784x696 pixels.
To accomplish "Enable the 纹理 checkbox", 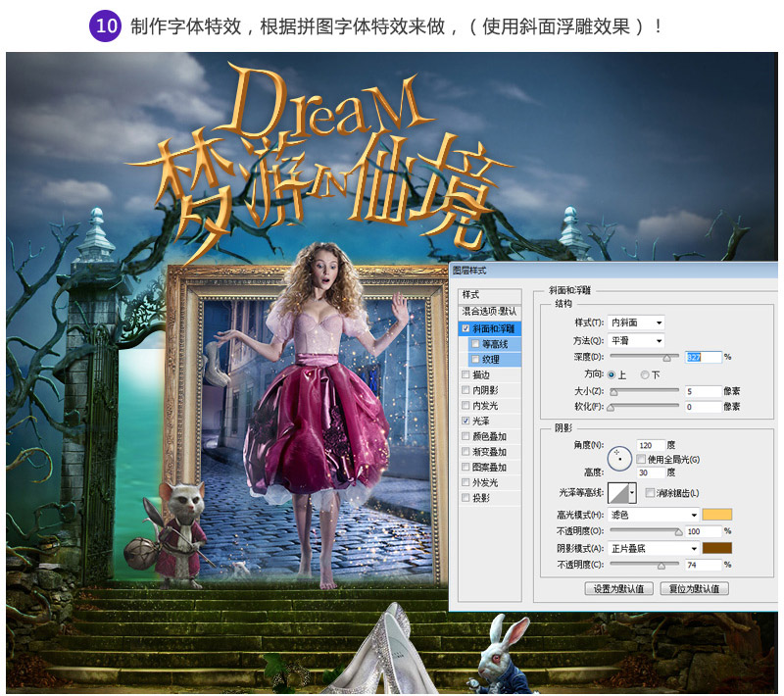I will click(475, 359).
